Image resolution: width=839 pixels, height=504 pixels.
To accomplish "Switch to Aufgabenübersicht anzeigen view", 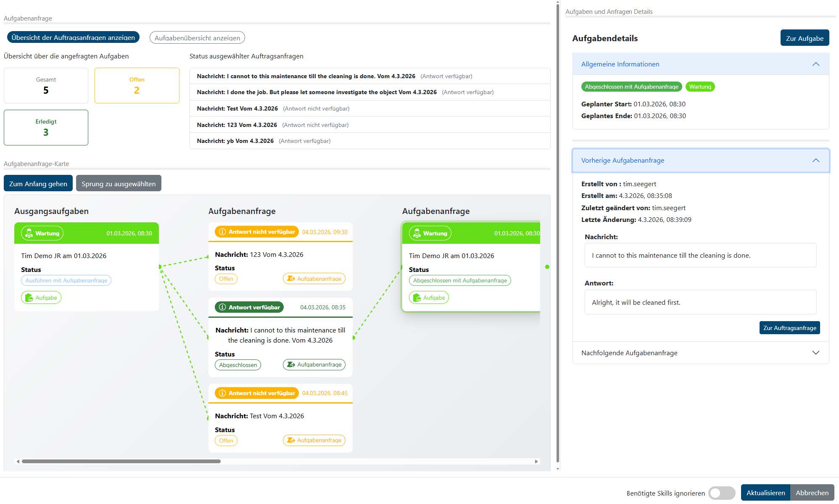I will pyautogui.click(x=197, y=37).
